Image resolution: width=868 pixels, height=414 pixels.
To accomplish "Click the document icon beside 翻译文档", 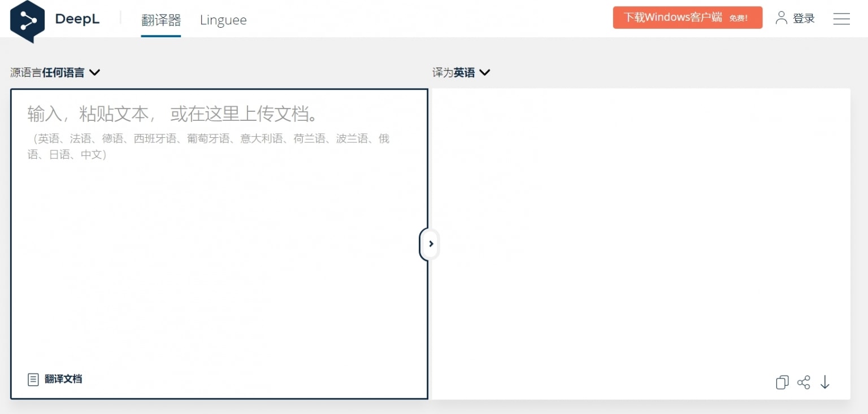I will pyautogui.click(x=33, y=379).
